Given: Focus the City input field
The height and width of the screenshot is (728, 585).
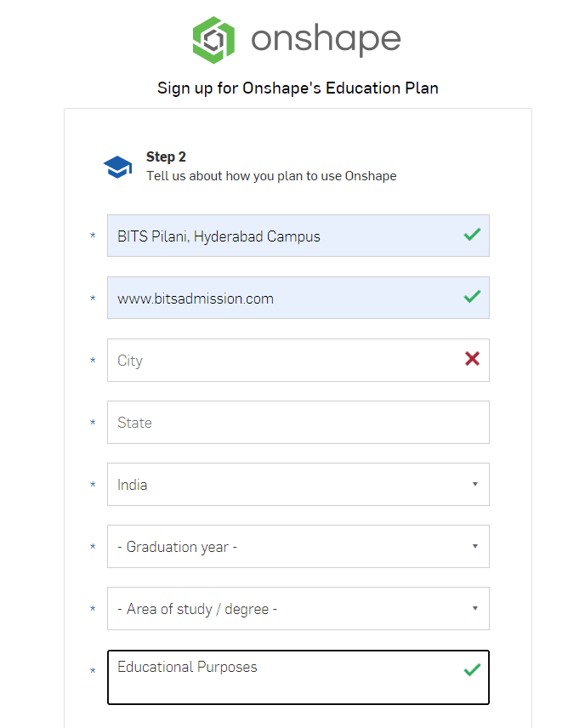Looking at the screenshot, I should point(298,361).
